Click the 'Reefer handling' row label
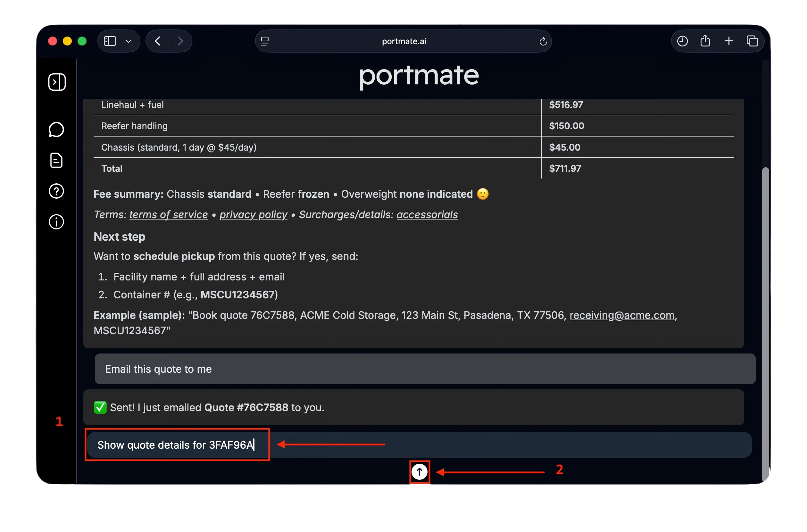This screenshot has height=532, width=807. 134,126
